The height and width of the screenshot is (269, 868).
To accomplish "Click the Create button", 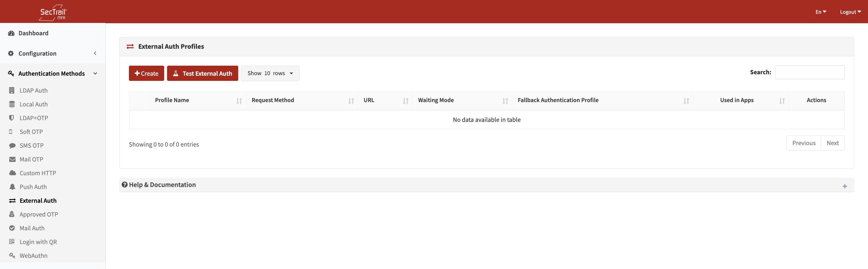I will point(146,73).
